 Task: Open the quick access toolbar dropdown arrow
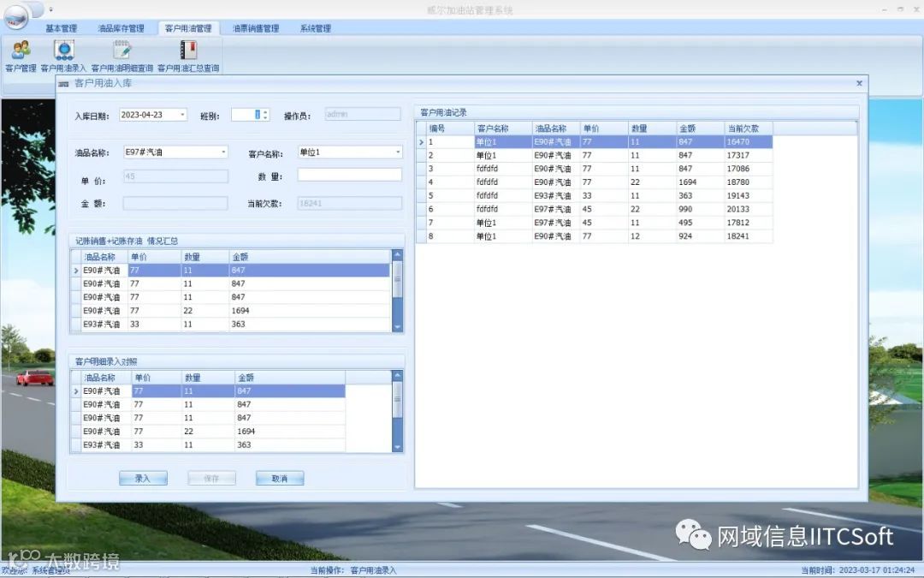[50, 9]
